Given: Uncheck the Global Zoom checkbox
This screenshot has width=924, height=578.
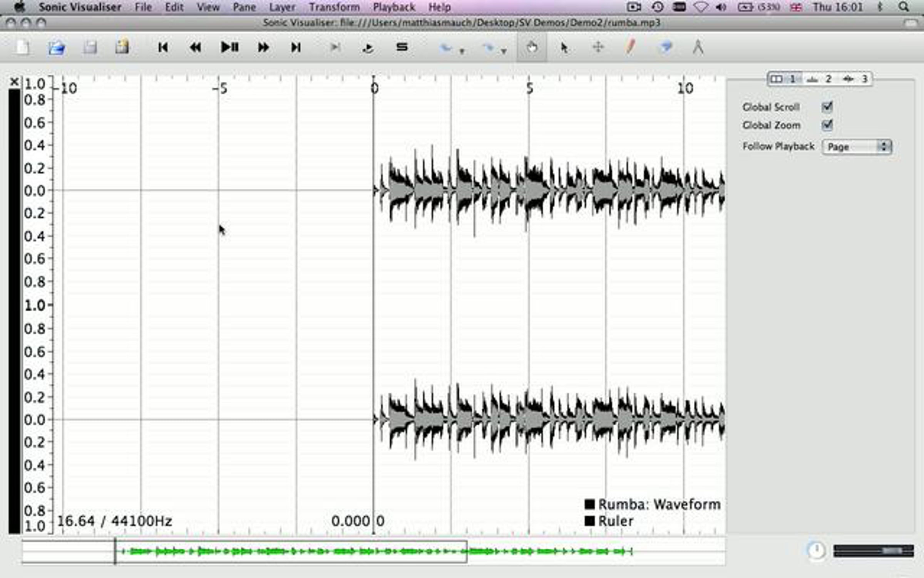Looking at the screenshot, I should (827, 125).
